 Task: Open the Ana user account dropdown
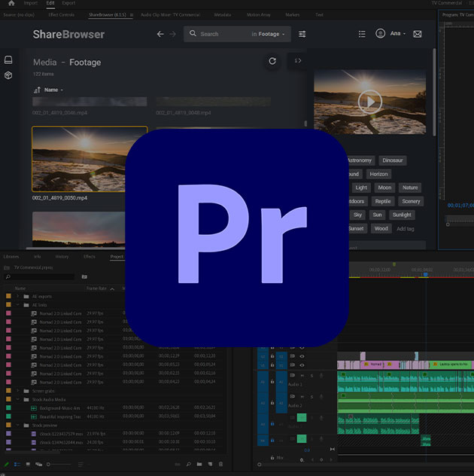coord(397,33)
